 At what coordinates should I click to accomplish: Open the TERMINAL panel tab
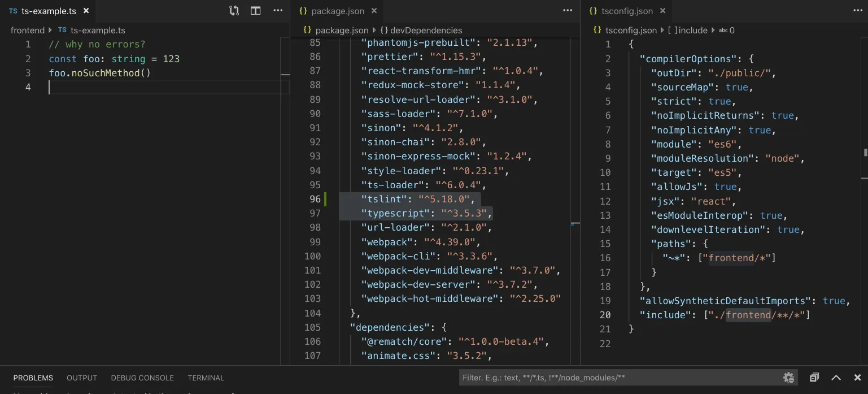coord(206,378)
